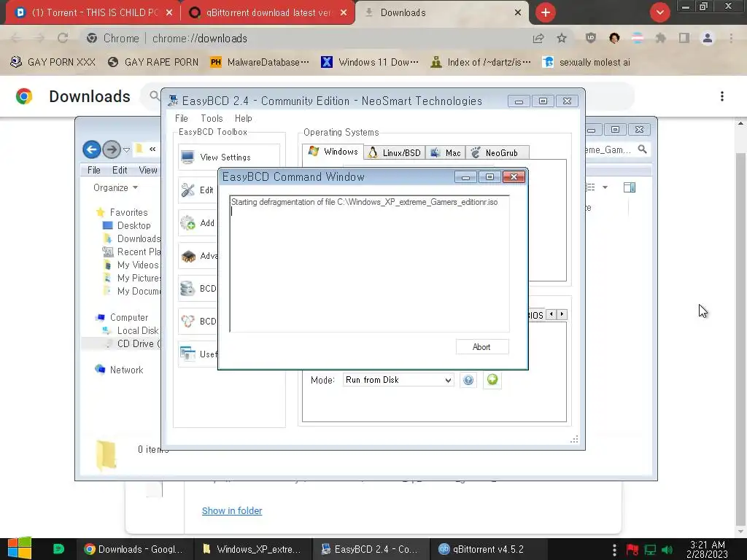The width and height of the screenshot is (747, 560).
Task: Click Abort in EasyBCD Command Window
Action: click(x=481, y=346)
